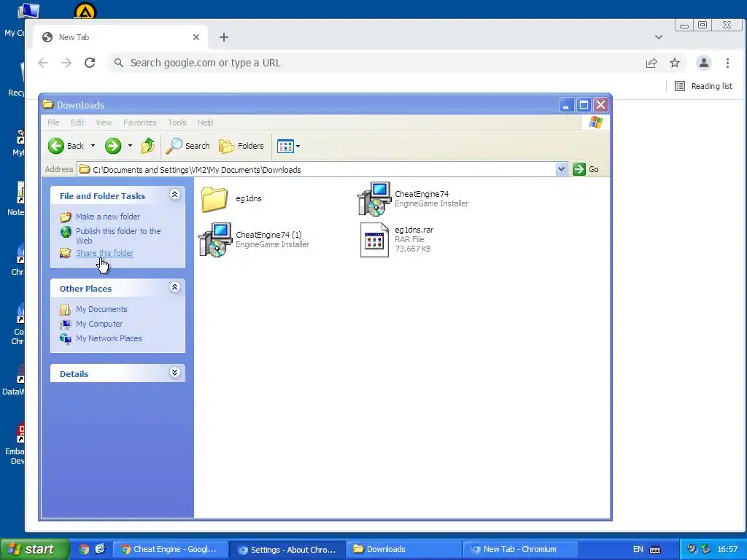Open the Forward history dropdown arrow
747x560 pixels.
130,146
